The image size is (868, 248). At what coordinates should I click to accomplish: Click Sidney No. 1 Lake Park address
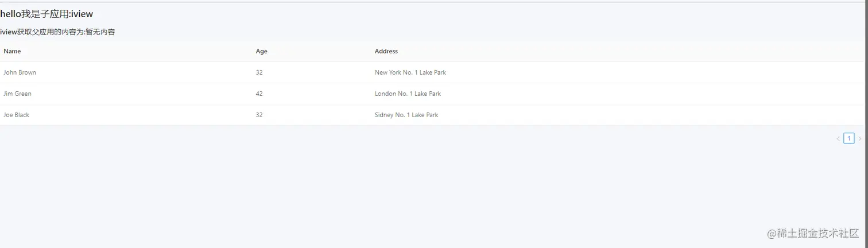point(406,115)
